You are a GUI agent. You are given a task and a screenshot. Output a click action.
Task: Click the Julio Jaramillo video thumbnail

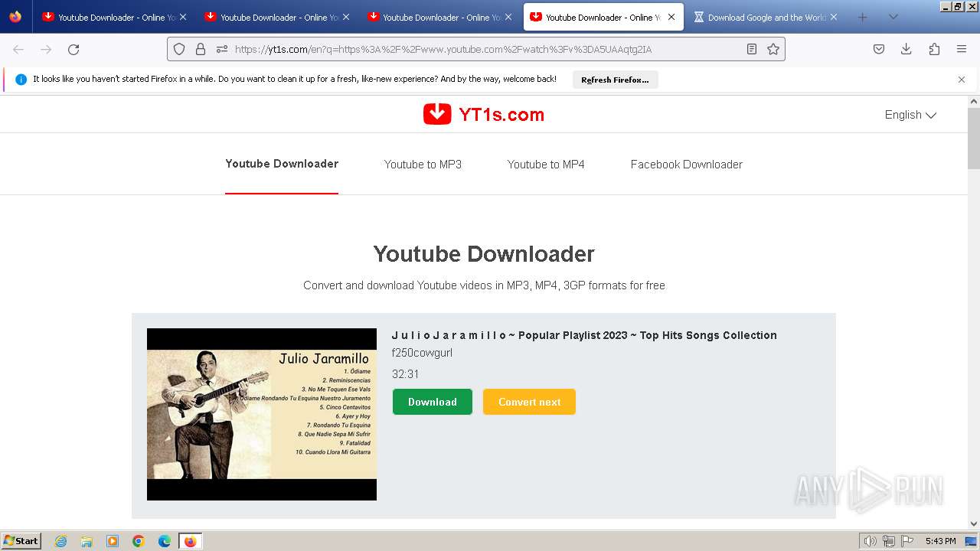coord(262,414)
